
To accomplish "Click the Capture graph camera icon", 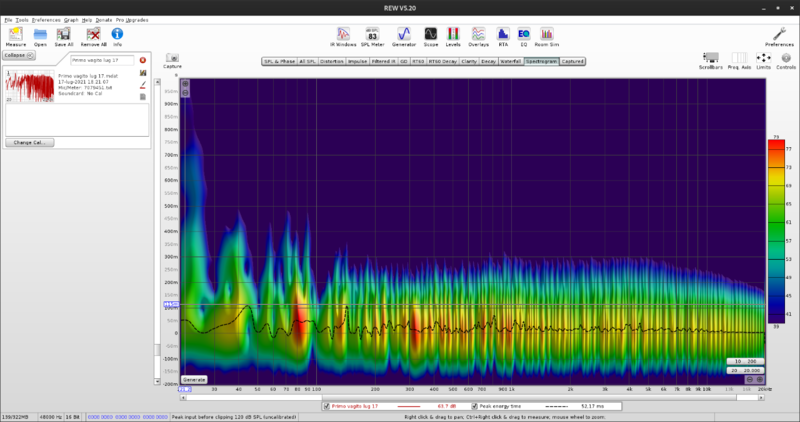I will click(173, 58).
